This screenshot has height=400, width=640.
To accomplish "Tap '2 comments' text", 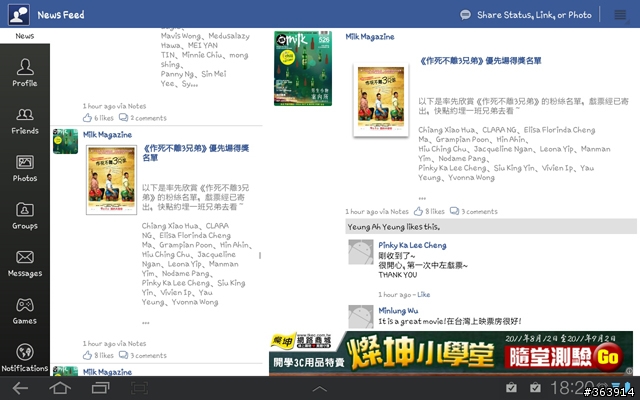I will coord(148,118).
